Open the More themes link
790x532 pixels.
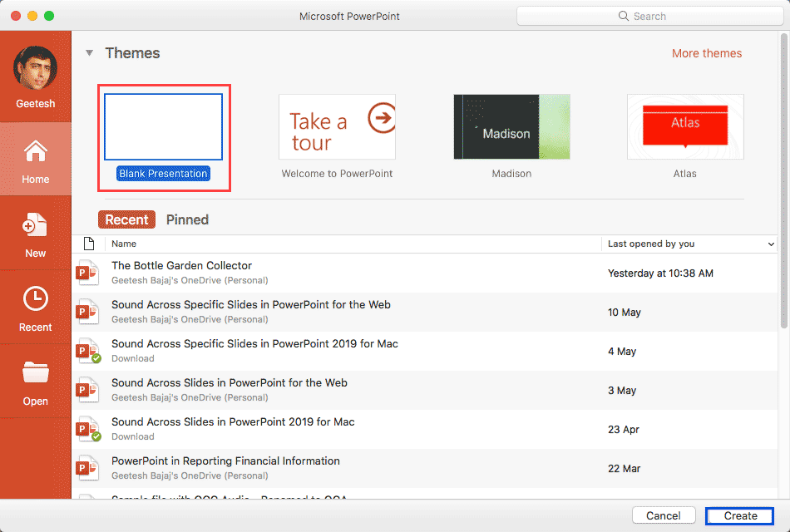(x=706, y=53)
